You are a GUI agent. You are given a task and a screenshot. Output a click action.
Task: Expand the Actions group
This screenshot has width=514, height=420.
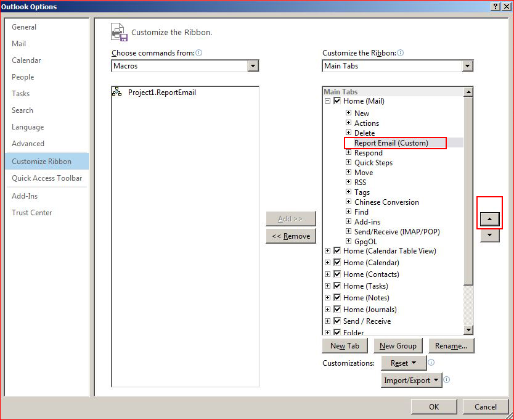pos(348,123)
